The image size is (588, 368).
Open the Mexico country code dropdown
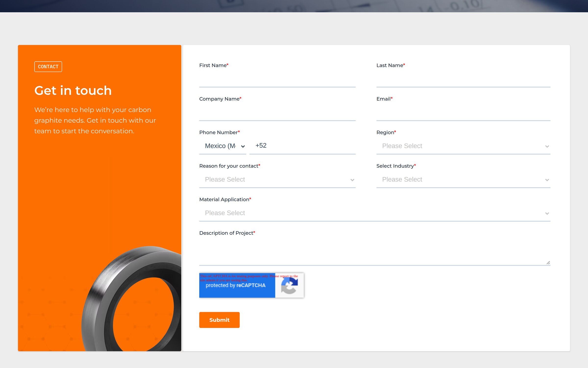point(222,146)
